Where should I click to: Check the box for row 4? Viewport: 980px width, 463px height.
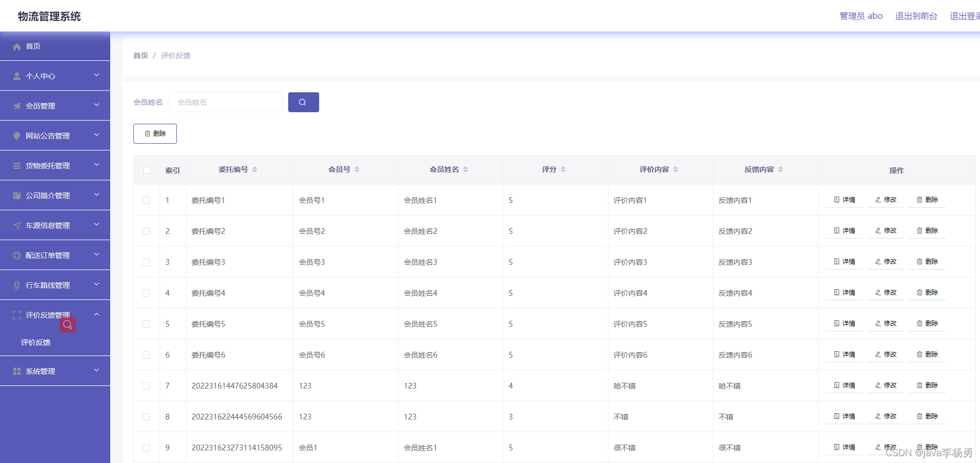(146, 293)
